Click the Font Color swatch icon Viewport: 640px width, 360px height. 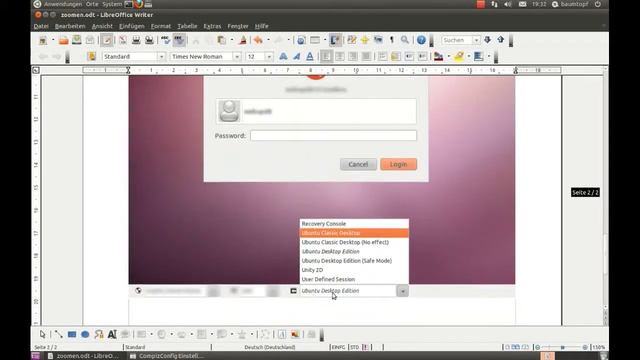[x=438, y=56]
